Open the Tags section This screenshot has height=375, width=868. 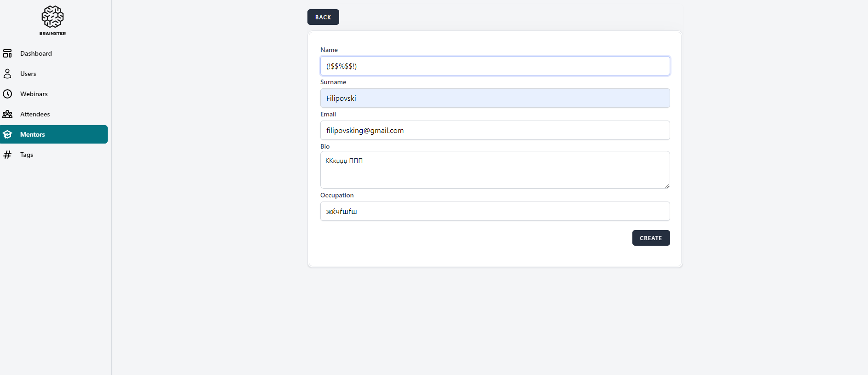27,155
